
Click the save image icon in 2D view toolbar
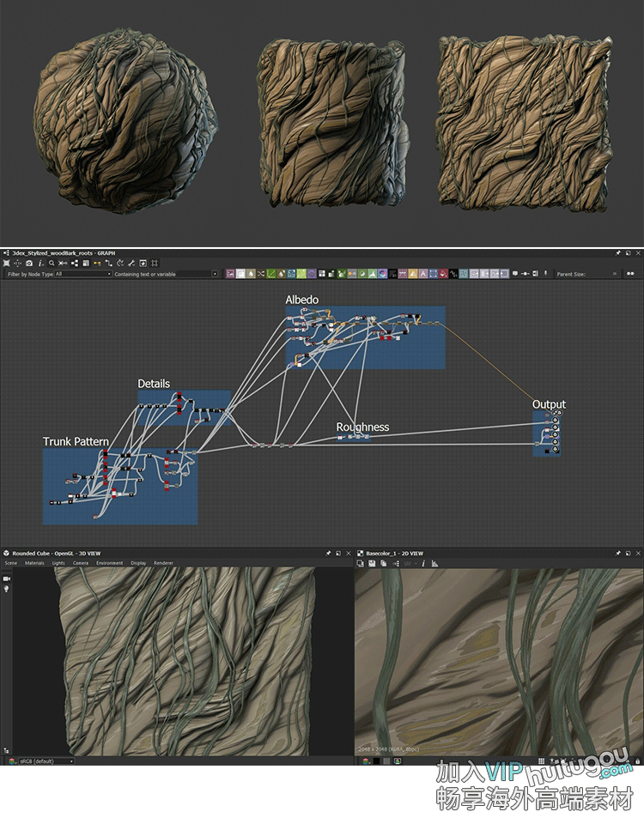tap(371, 563)
